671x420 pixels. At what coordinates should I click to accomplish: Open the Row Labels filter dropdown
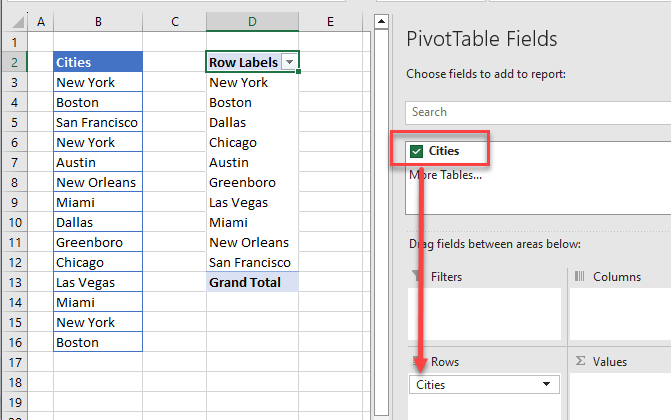click(289, 62)
